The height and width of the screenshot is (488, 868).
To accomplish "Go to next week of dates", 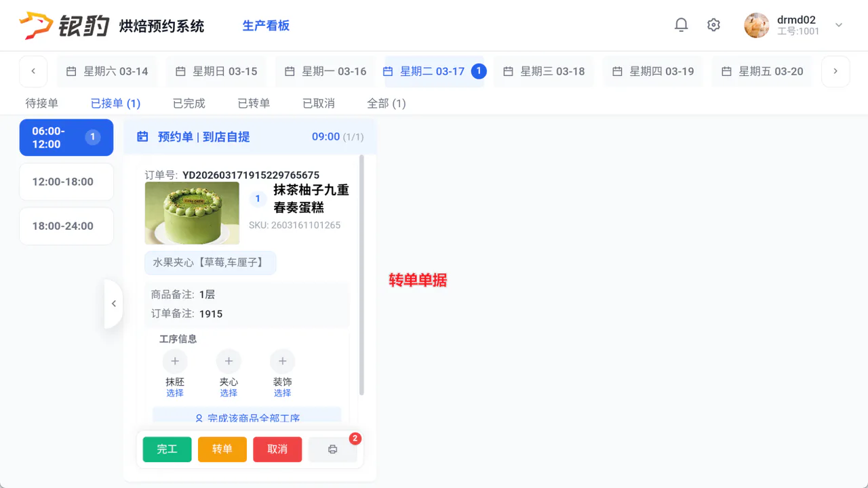I will (x=835, y=71).
